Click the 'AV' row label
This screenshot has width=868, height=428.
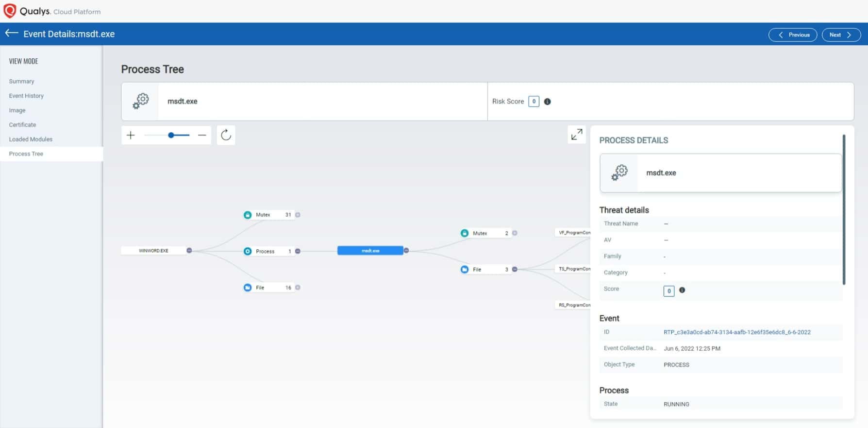point(607,240)
